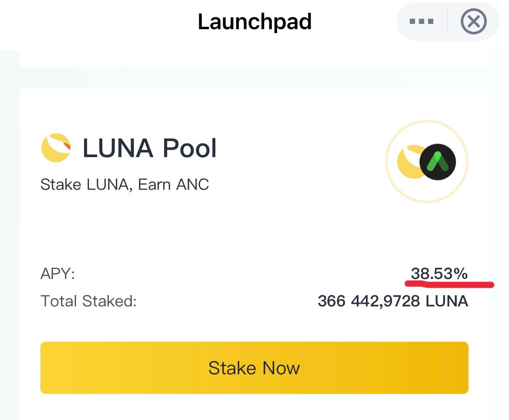Screen dimensions: 509x420
Task: Select the LUNA Pool title
Action: click(149, 148)
